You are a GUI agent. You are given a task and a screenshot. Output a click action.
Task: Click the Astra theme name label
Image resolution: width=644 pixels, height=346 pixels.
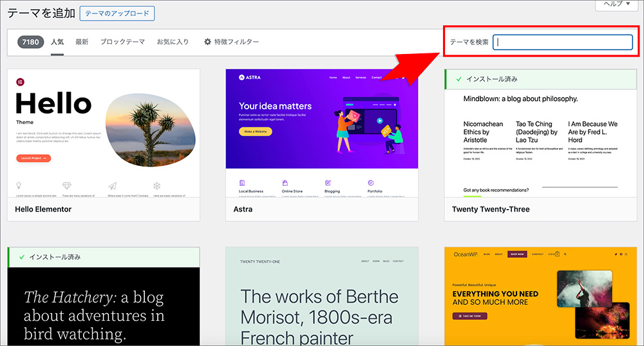(243, 209)
